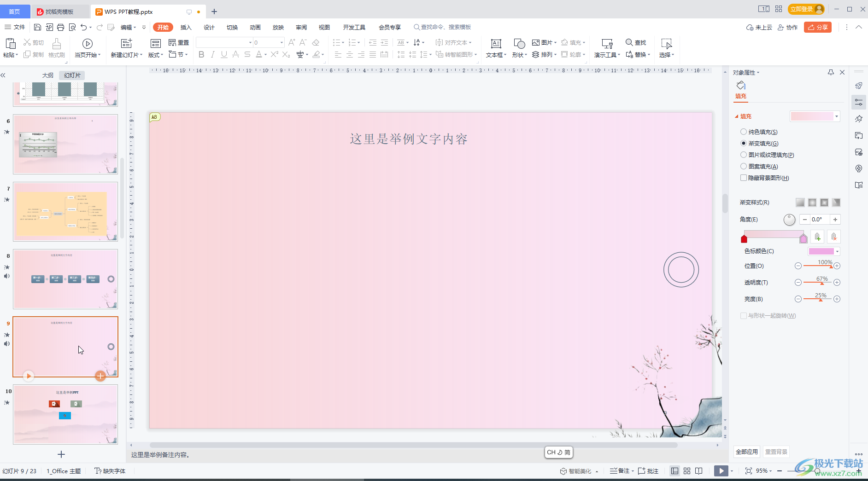
Task: Click the Text Box icon
Action: (x=496, y=43)
